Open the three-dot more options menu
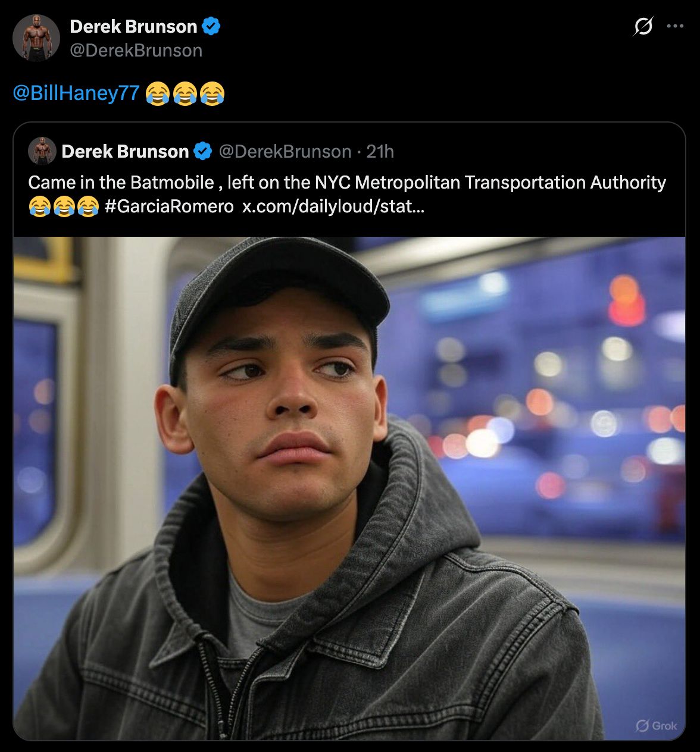700x752 pixels. click(675, 26)
